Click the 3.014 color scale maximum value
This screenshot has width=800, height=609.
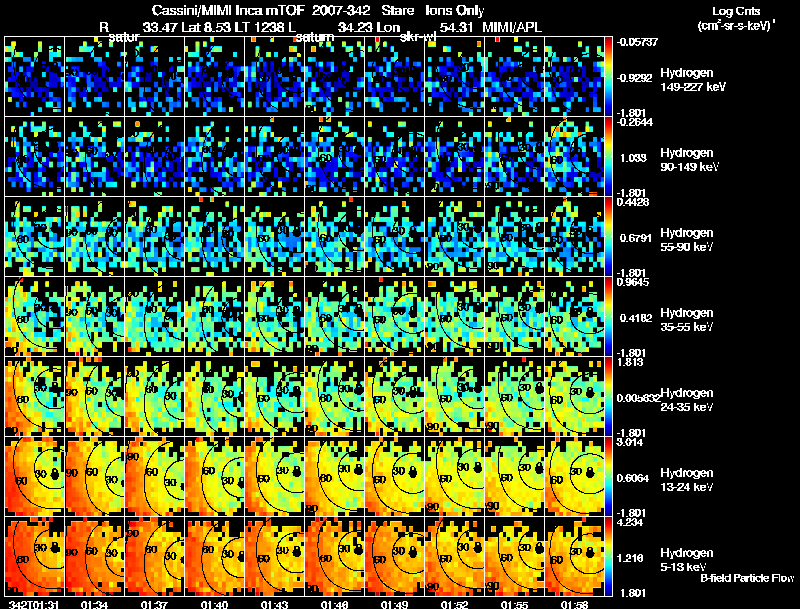[x=630, y=442]
